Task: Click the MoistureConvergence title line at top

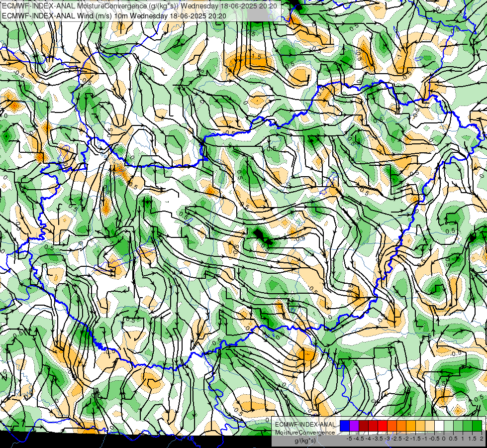Action: (x=139, y=6)
